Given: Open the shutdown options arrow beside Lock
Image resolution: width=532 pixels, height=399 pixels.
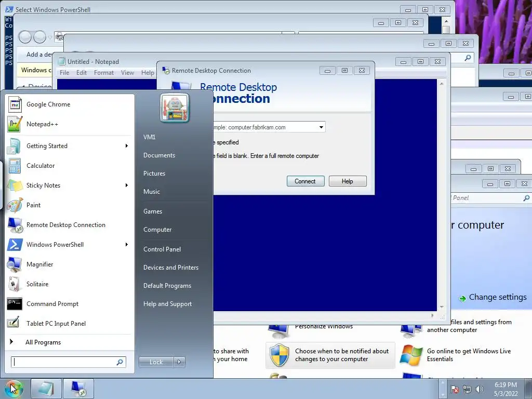Looking at the screenshot, I should (179, 362).
